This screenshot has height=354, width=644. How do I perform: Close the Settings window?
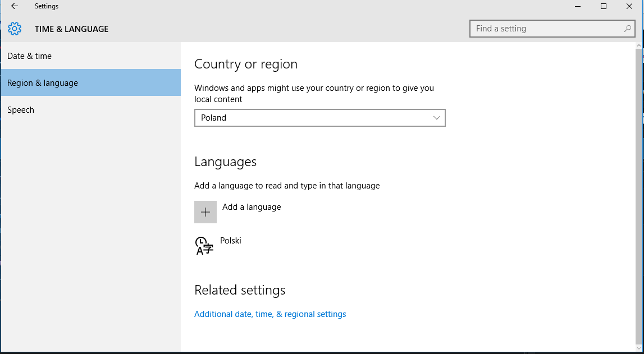(629, 6)
